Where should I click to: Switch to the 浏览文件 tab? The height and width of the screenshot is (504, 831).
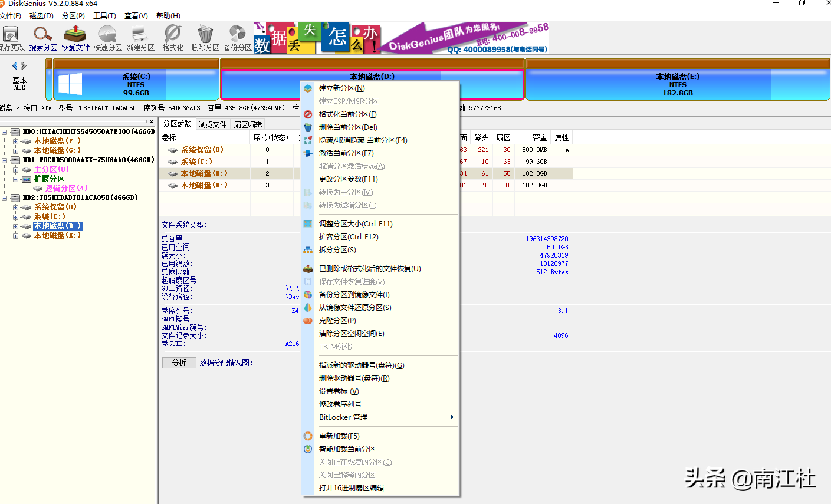pyautogui.click(x=212, y=124)
